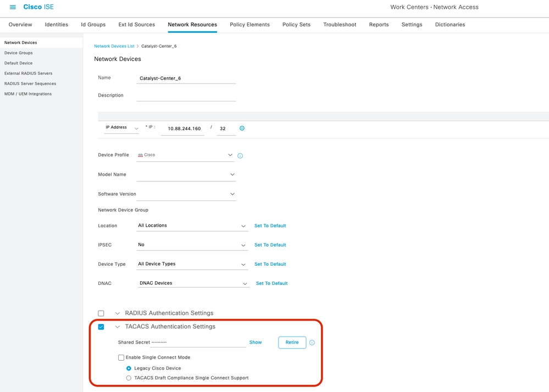Viewport: 549px width, 392px height.
Task: Open Location dropdown
Action: 192,226
